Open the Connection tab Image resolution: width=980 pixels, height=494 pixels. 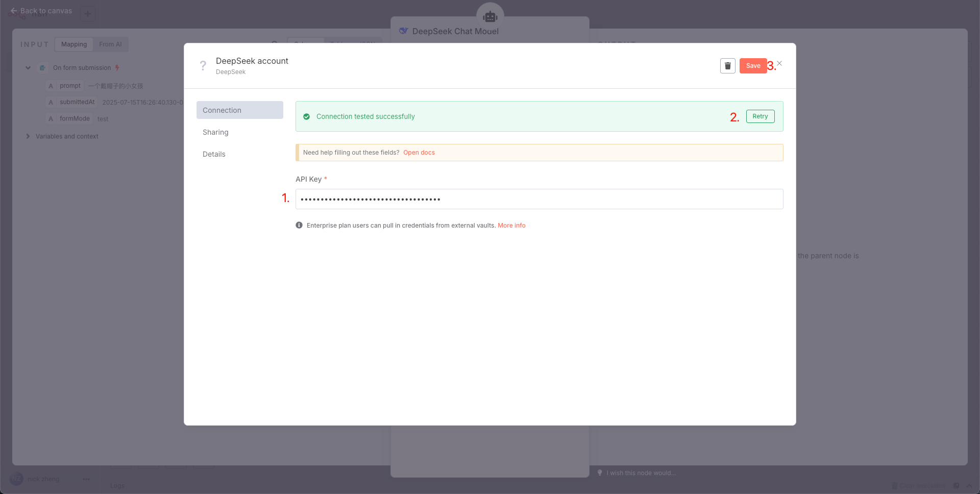pos(240,110)
